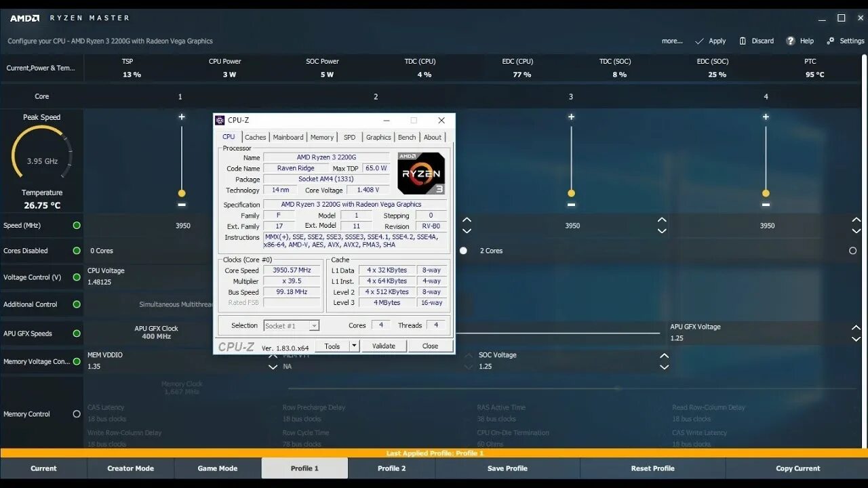Click the minus icon below Core 1 slider
This screenshot has width=868, height=488.
(x=182, y=204)
